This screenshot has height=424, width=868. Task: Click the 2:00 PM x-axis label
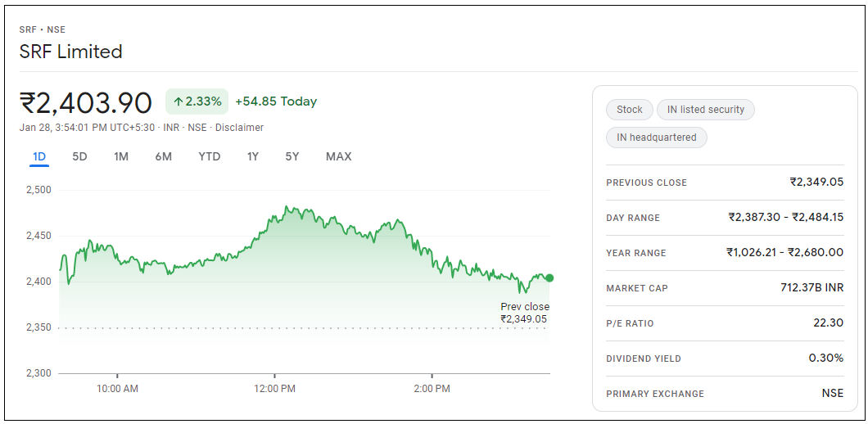[x=432, y=389]
